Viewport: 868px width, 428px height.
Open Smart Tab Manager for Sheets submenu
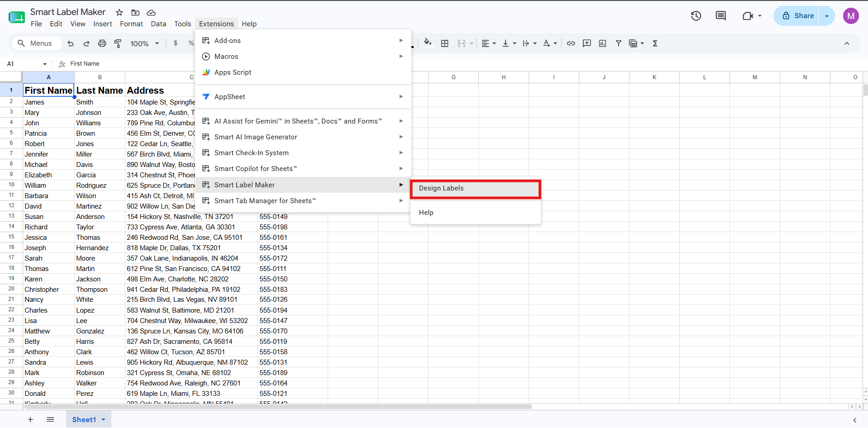pyautogui.click(x=303, y=201)
